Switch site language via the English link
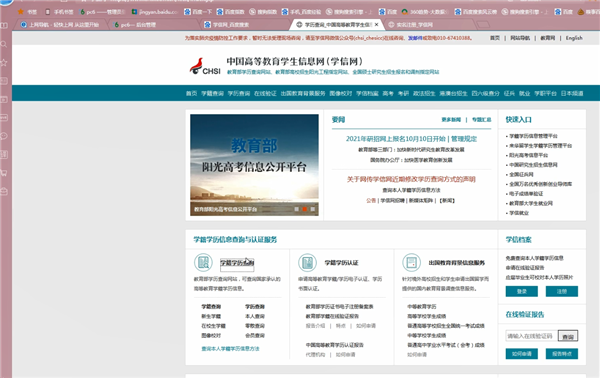This screenshot has height=378, width=600. pos(574,38)
